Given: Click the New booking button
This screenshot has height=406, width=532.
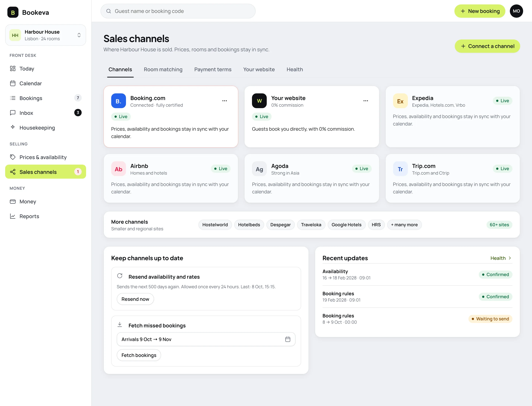Looking at the screenshot, I should pyautogui.click(x=480, y=11).
